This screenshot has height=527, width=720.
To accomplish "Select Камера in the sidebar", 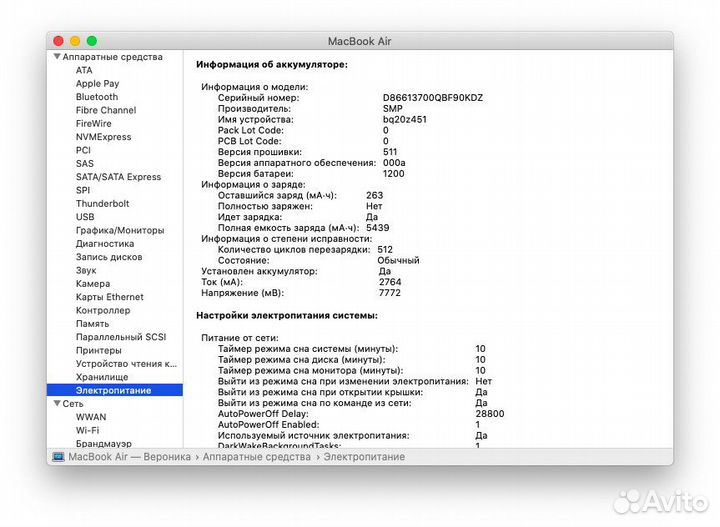I will tap(93, 284).
